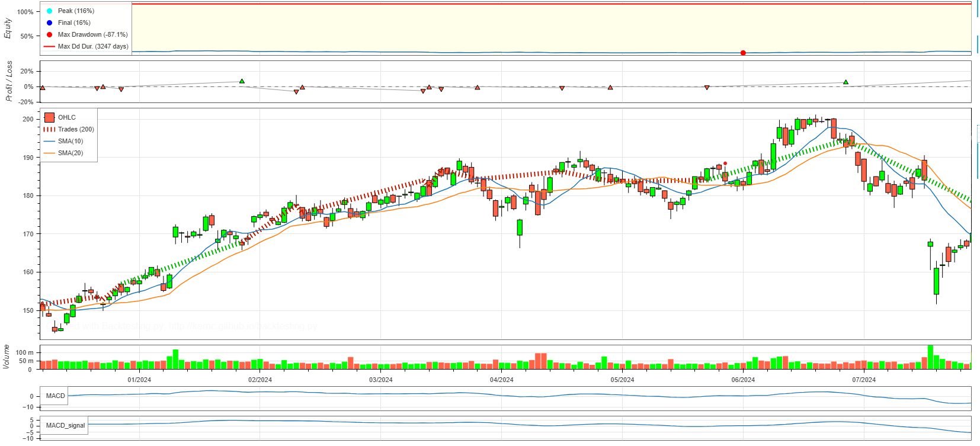
Task: Click the blue Final legend dot
Action: [49, 23]
